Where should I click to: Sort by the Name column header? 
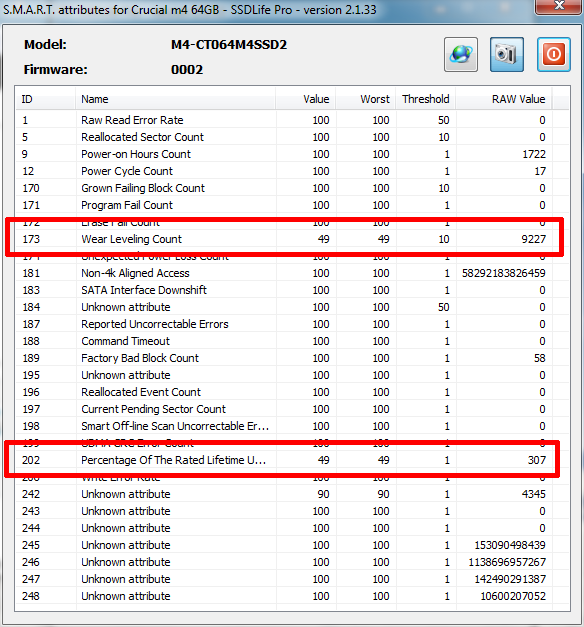point(176,99)
